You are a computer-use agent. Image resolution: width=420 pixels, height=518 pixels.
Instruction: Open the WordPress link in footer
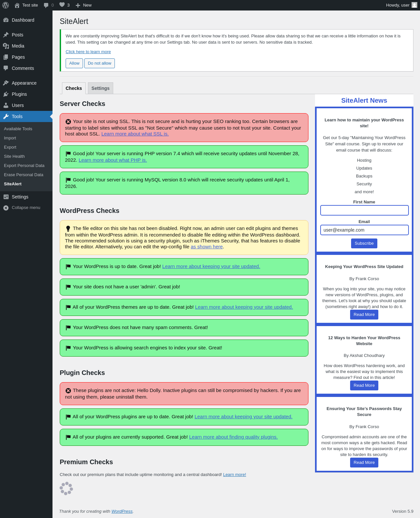pos(122,511)
